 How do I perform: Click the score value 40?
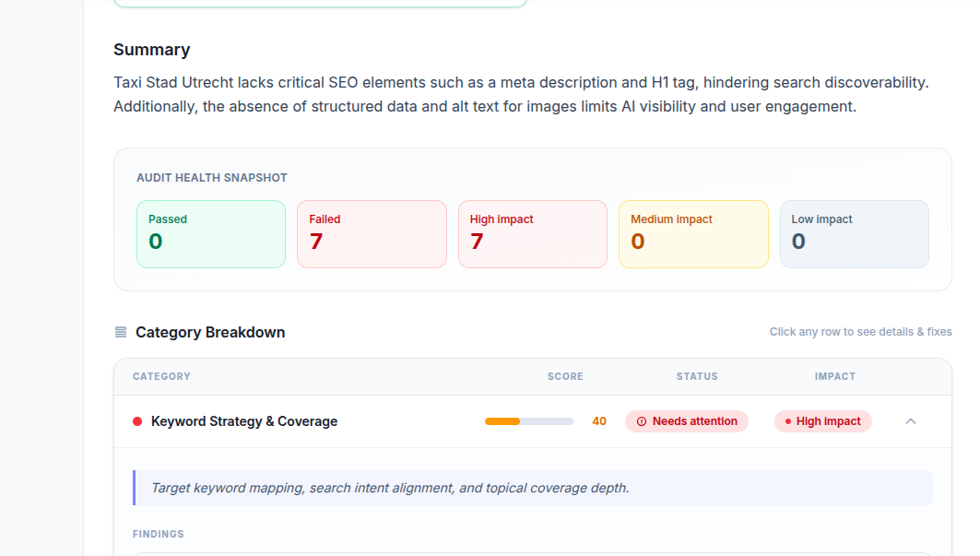[598, 421]
